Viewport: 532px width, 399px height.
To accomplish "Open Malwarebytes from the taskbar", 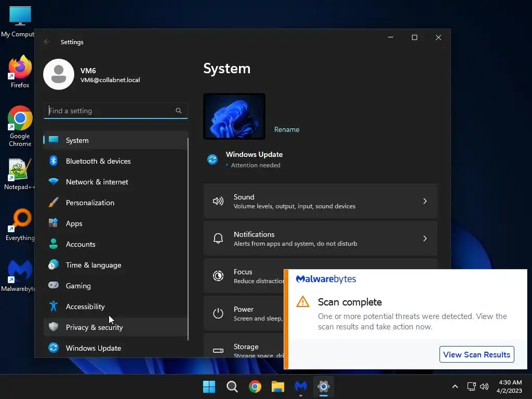I will 301,387.
